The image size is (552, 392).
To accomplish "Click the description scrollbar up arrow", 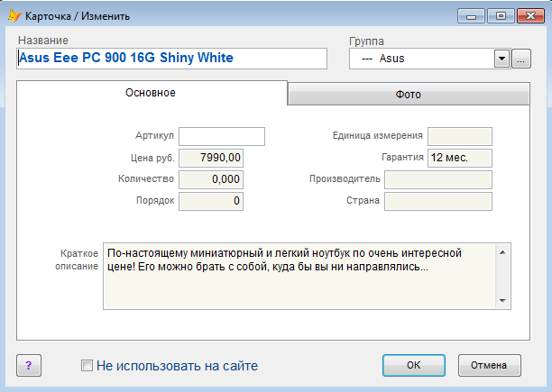I will click(x=502, y=252).
